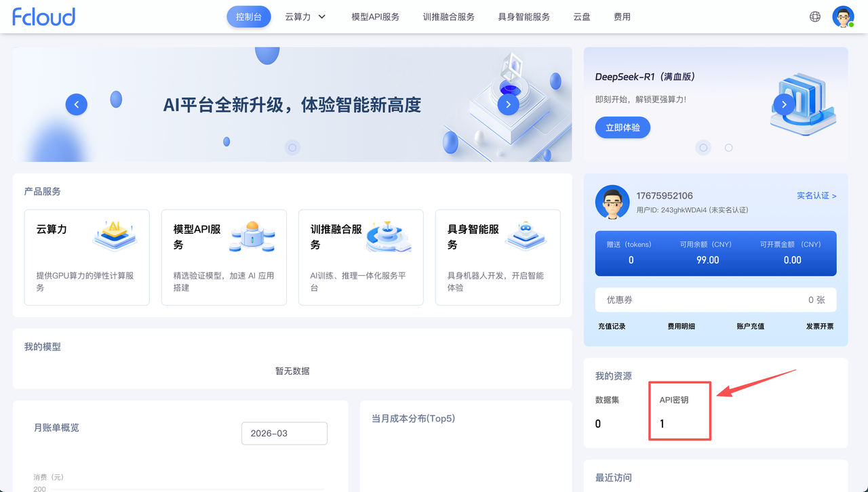Open the user avatar in top bar
868x492 pixels.
(843, 17)
